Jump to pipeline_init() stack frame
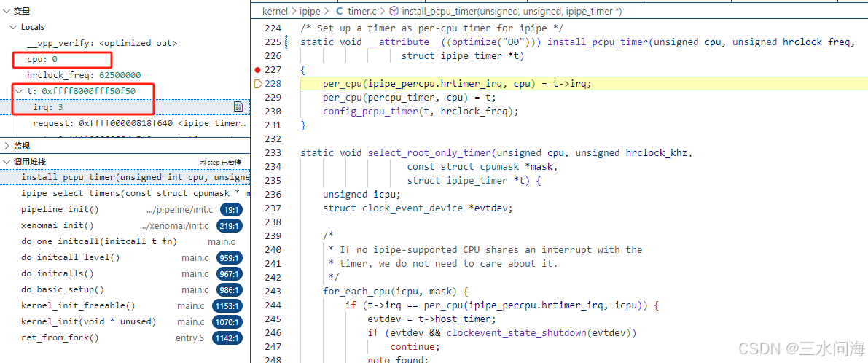The width and height of the screenshot is (868, 363). [125, 209]
